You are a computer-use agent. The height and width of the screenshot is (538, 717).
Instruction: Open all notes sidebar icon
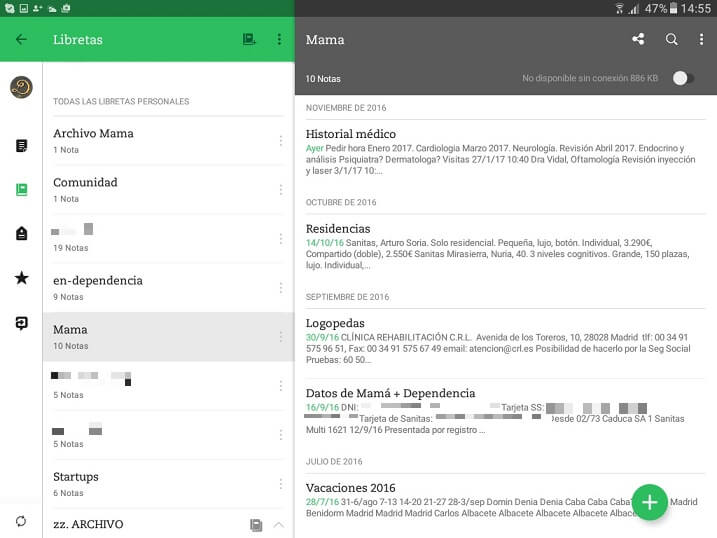[x=21, y=146]
